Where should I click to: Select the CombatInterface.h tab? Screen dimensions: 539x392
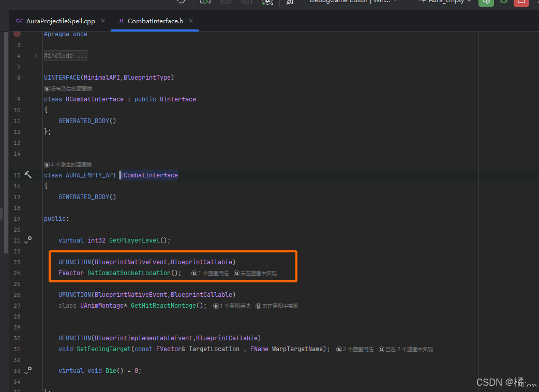click(155, 21)
